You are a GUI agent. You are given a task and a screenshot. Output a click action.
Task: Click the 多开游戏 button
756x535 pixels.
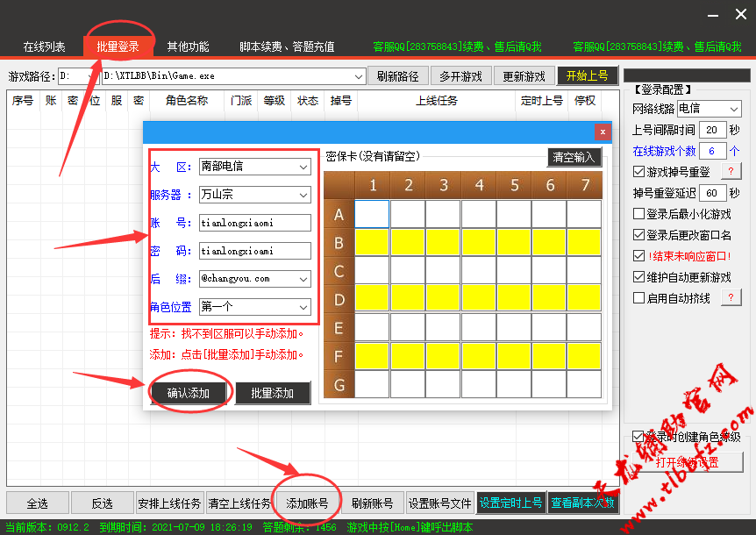point(460,76)
